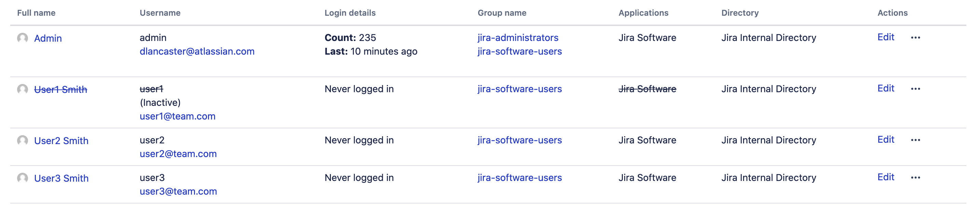
Task: Click the strikethrough Jira Software application text
Action: 647,89
